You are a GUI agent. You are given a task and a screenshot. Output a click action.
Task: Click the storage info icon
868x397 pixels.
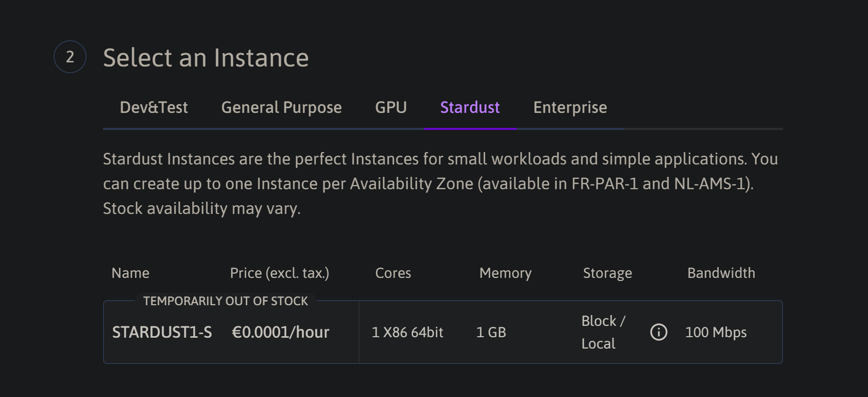click(658, 332)
